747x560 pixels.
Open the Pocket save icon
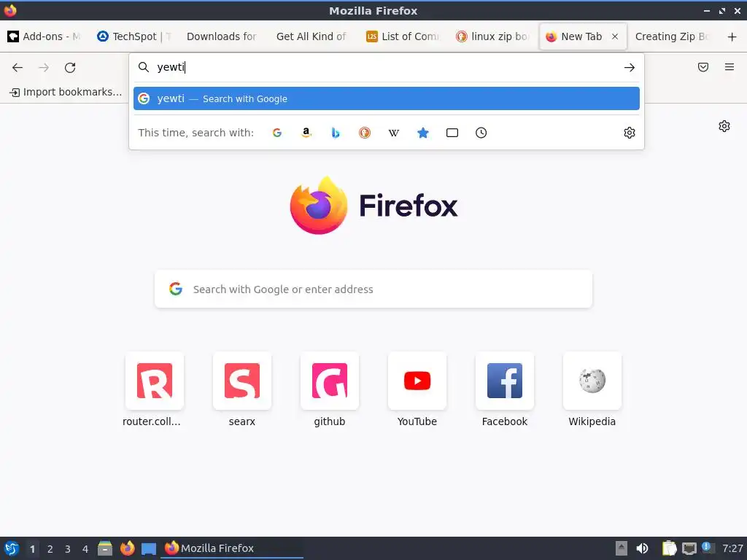pos(703,67)
